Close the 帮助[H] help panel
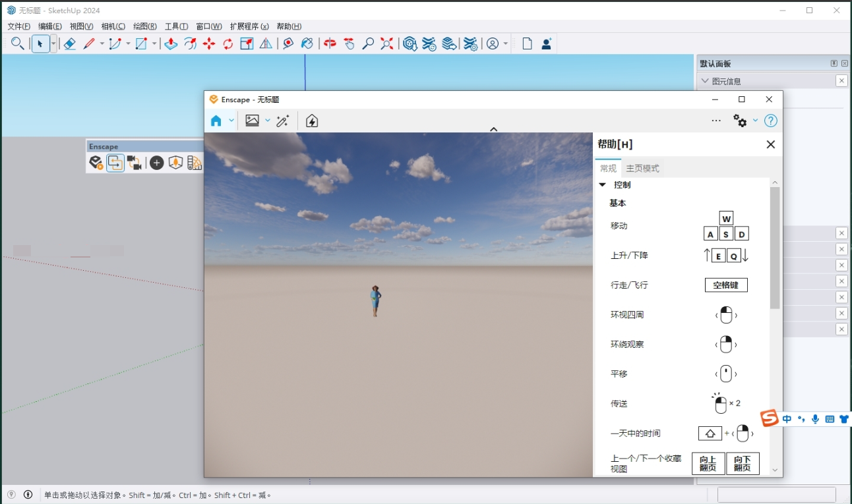 (770, 144)
